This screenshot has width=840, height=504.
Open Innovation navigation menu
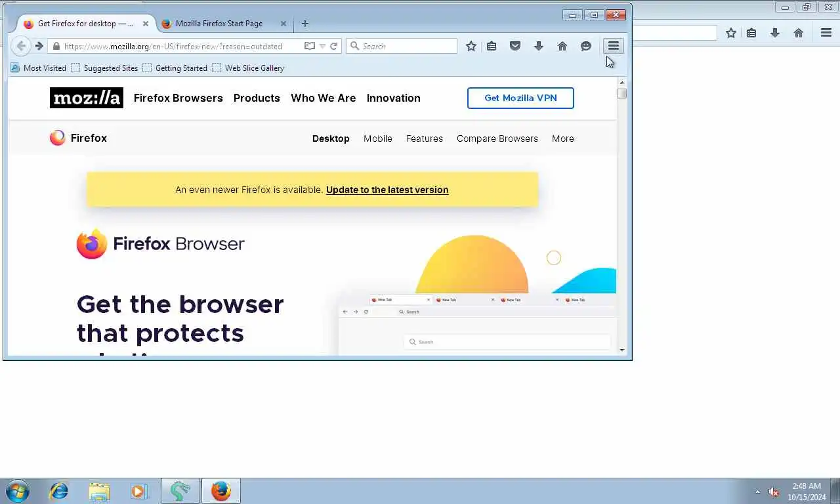point(393,98)
